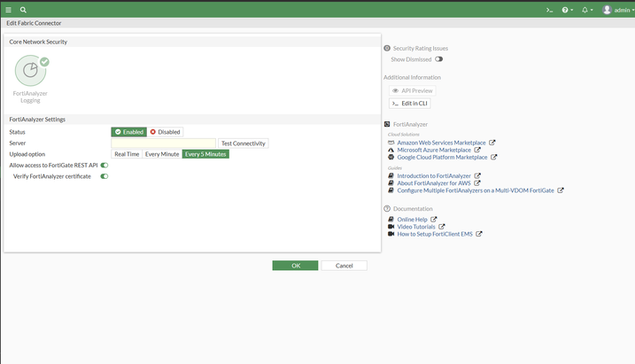Open How to Setup FortiClient EMS link
Screen dimensions: 635x364
pos(435,234)
